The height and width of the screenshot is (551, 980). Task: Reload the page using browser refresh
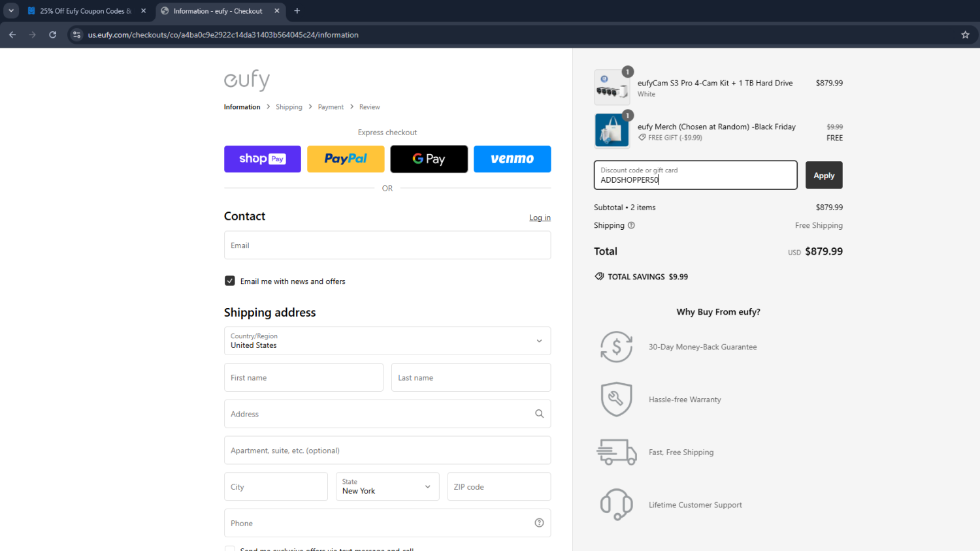[53, 35]
